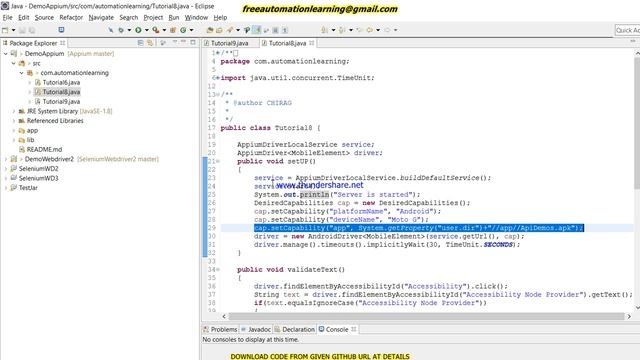Select the SeleniumWD3 project
This screenshot has width=640, height=360.
pyautogui.click(x=38, y=178)
